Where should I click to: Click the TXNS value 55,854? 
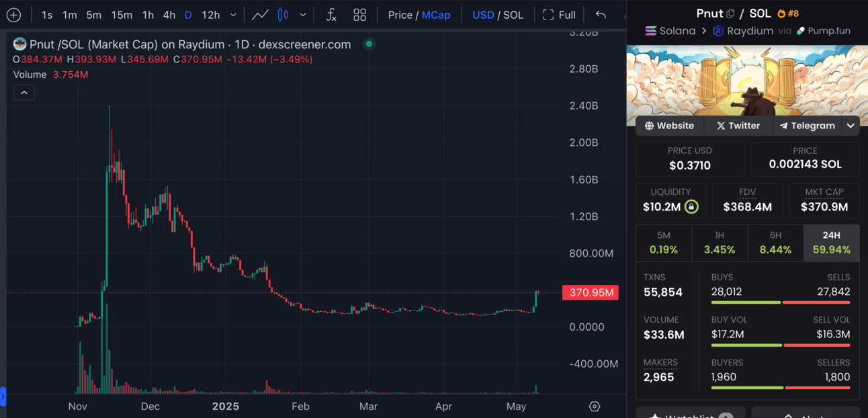(x=663, y=292)
